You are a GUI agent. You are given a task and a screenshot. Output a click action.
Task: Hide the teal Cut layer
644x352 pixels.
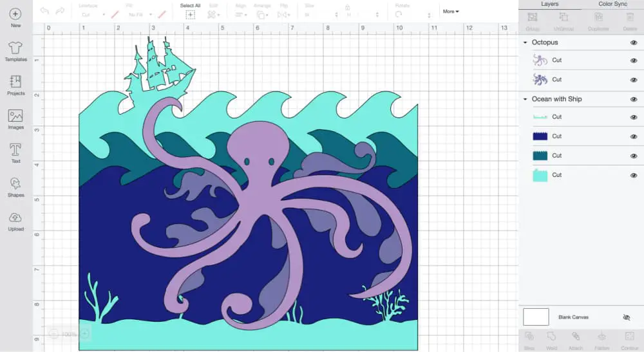tap(634, 156)
